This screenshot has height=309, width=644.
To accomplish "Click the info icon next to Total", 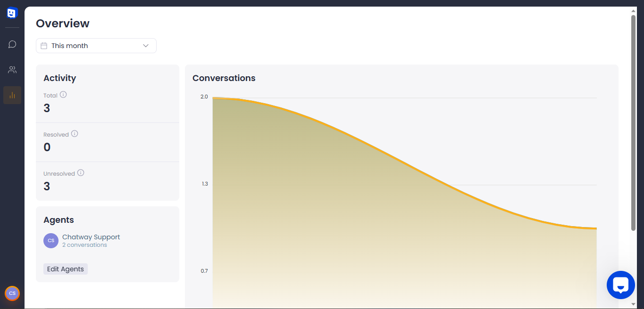I will click(63, 94).
